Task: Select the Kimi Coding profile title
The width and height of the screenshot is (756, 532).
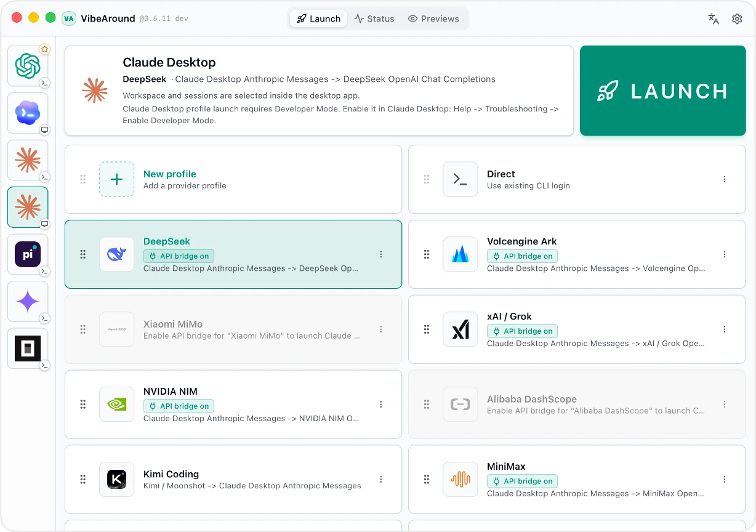Action: (x=171, y=474)
